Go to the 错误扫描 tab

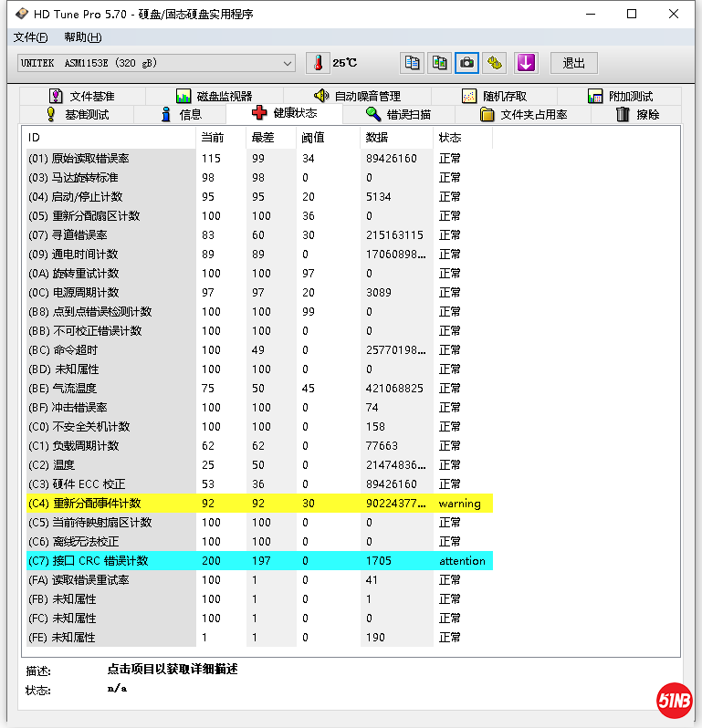point(398,115)
